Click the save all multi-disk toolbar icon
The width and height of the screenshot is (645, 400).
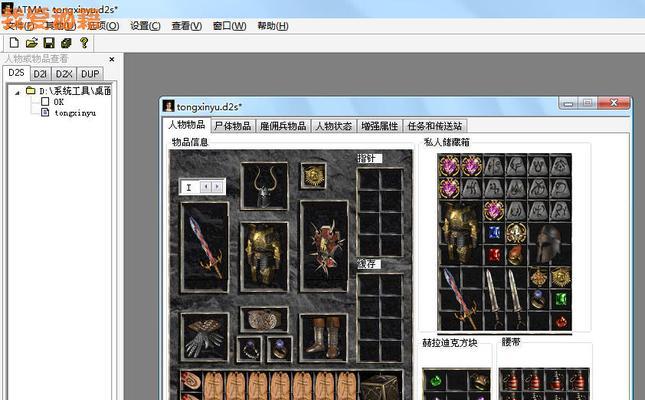pyautogui.click(x=66, y=42)
